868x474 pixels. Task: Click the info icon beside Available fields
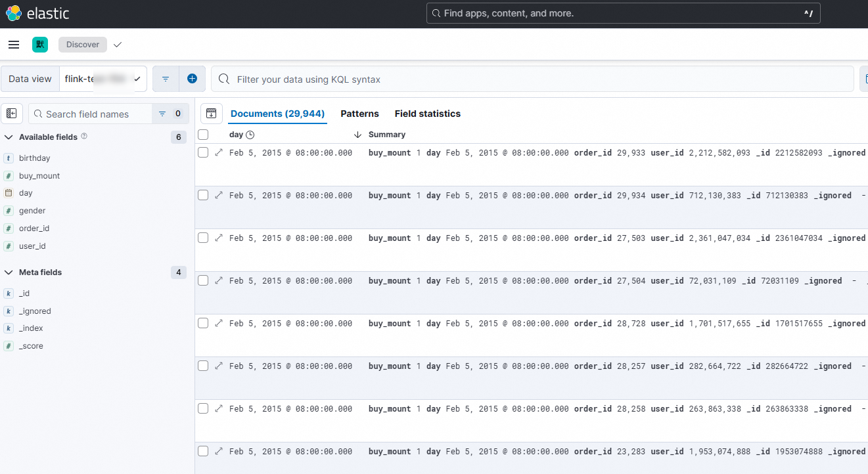(84, 137)
